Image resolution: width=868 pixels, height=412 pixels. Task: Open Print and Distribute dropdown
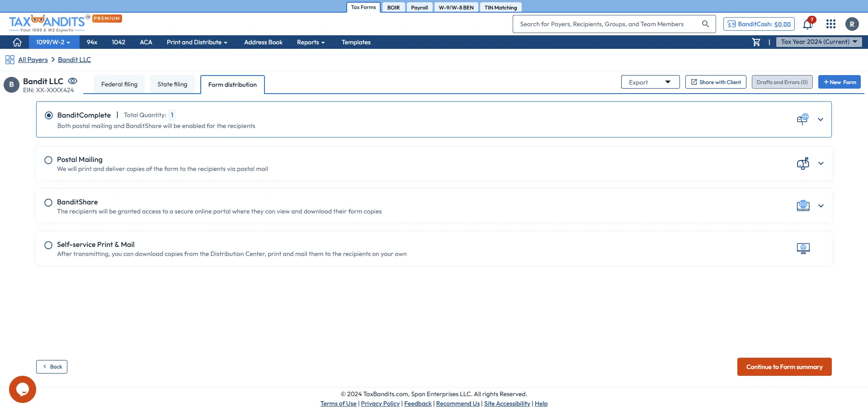197,42
